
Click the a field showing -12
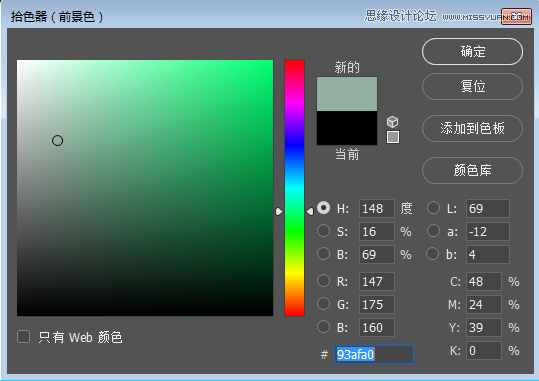(x=488, y=231)
